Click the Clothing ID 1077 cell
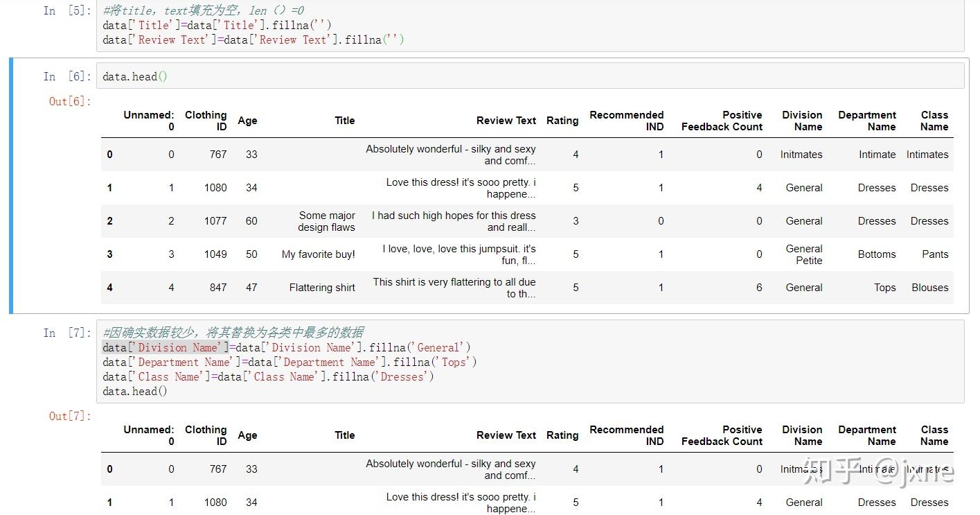 point(215,221)
